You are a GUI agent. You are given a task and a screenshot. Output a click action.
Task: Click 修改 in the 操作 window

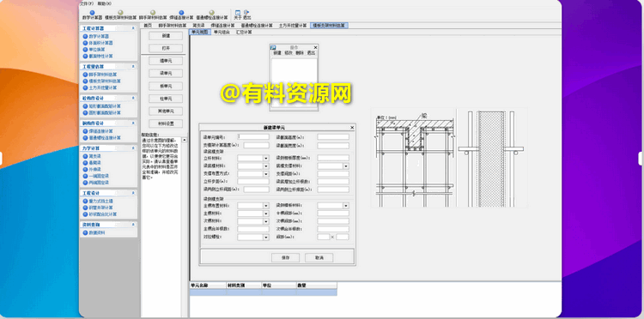[289, 53]
